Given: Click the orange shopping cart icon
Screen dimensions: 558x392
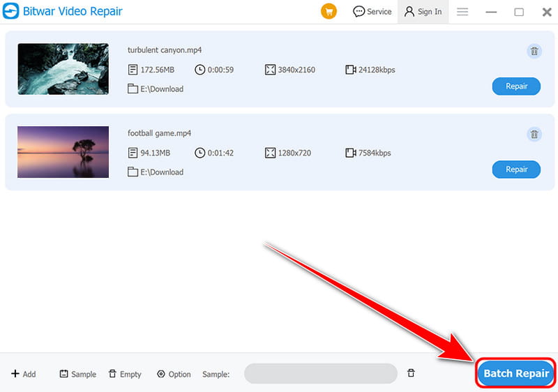Looking at the screenshot, I should pos(329,12).
